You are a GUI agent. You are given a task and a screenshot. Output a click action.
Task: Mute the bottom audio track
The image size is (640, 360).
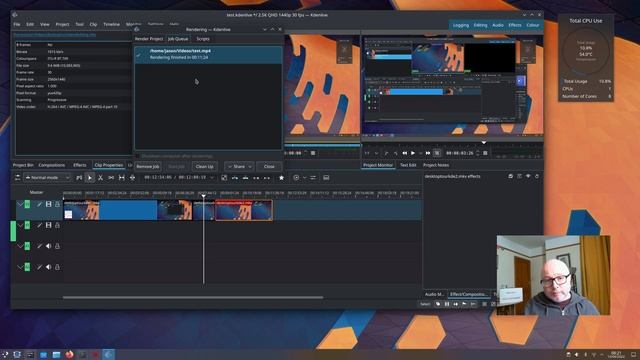48,267
